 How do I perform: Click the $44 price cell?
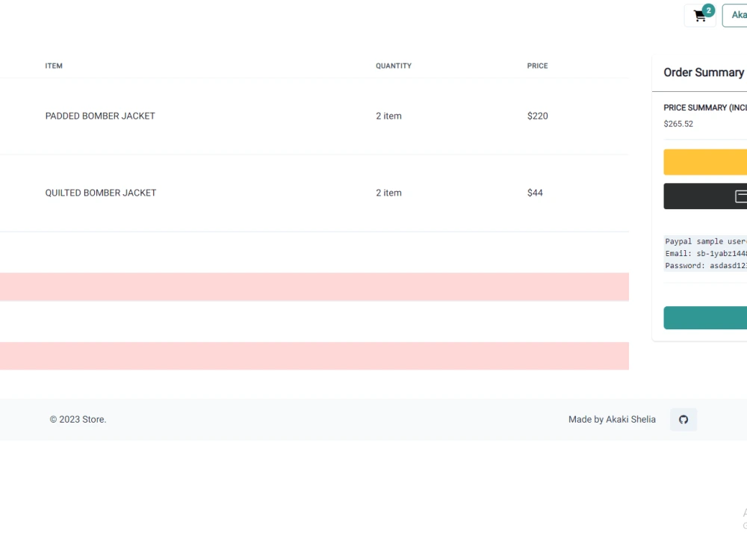pyautogui.click(x=535, y=193)
